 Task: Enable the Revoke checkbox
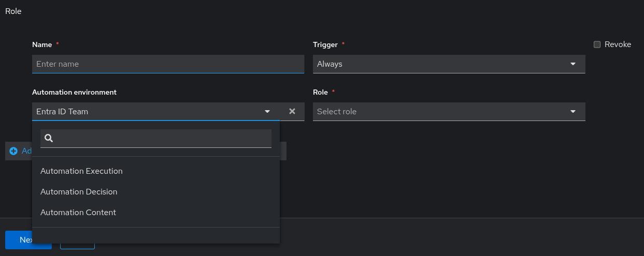pyautogui.click(x=597, y=44)
